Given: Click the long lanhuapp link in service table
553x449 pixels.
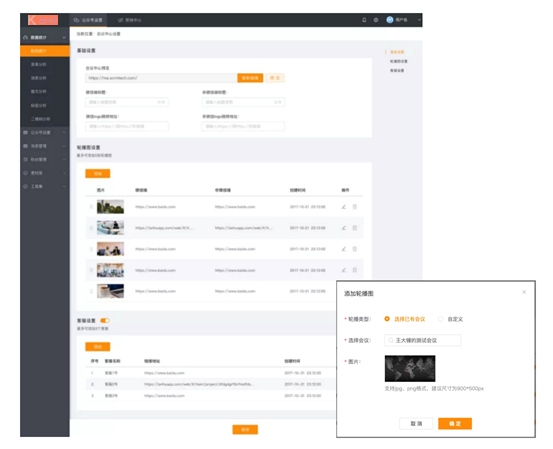Looking at the screenshot, I should (199, 384).
